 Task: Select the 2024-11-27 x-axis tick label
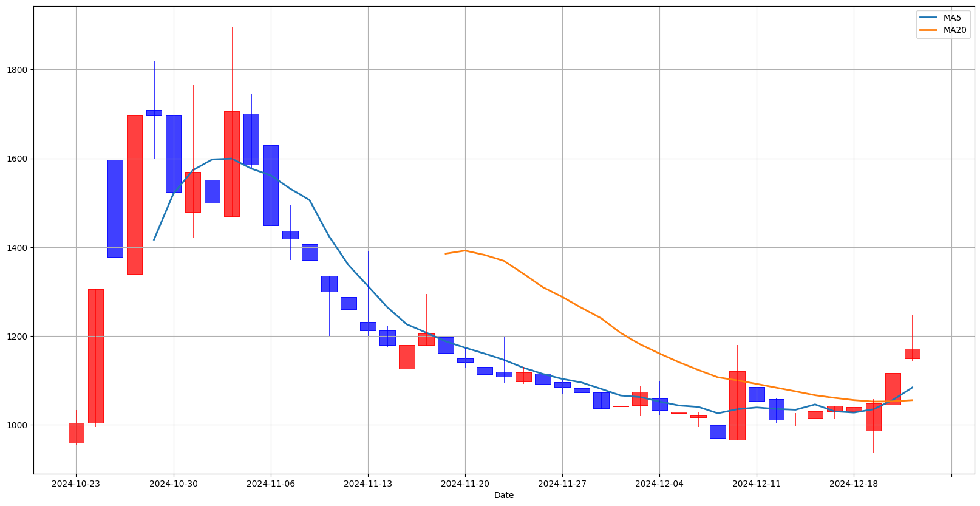562,484
